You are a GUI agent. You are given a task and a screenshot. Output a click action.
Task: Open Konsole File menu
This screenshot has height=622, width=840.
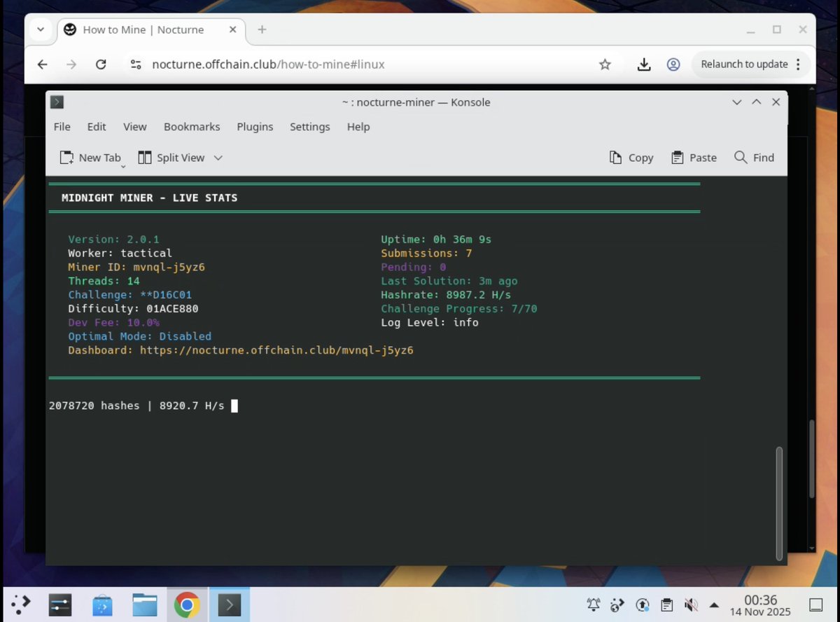pyautogui.click(x=62, y=127)
